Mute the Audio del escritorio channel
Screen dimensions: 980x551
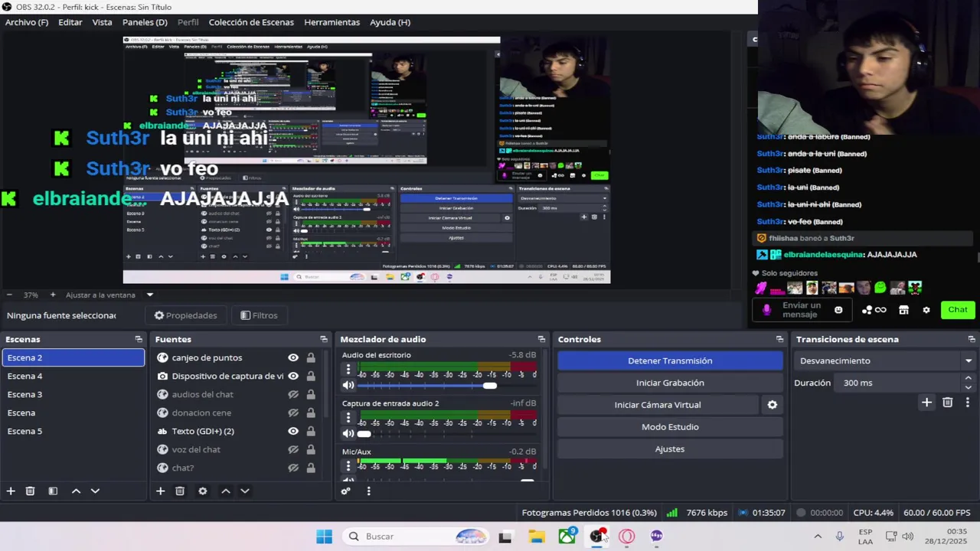coord(348,386)
